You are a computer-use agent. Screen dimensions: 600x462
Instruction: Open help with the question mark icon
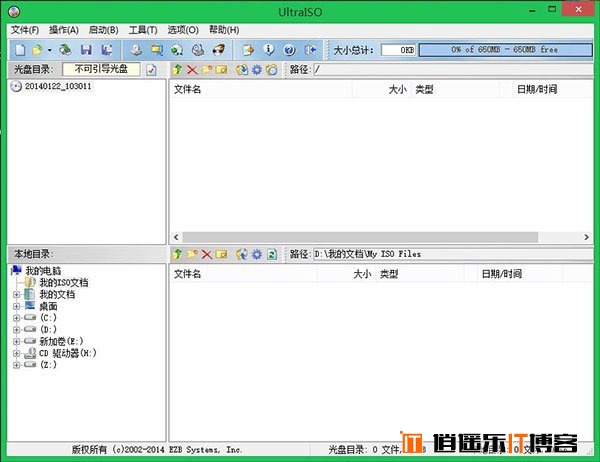click(289, 50)
